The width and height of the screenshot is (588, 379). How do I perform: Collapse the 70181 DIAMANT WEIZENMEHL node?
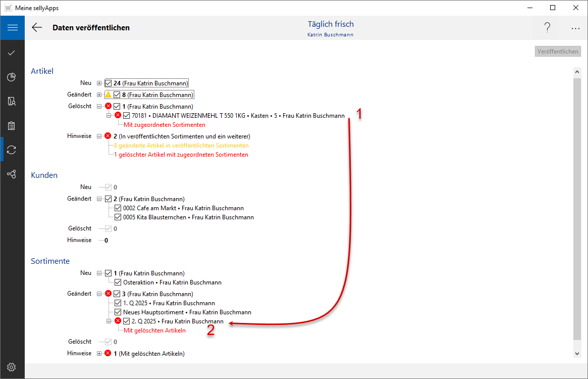coord(109,115)
